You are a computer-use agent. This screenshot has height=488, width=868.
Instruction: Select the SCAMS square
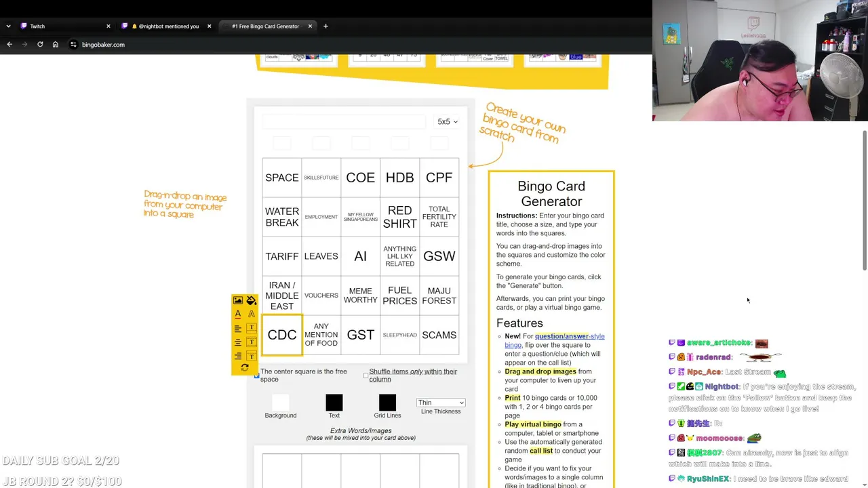[439, 335]
